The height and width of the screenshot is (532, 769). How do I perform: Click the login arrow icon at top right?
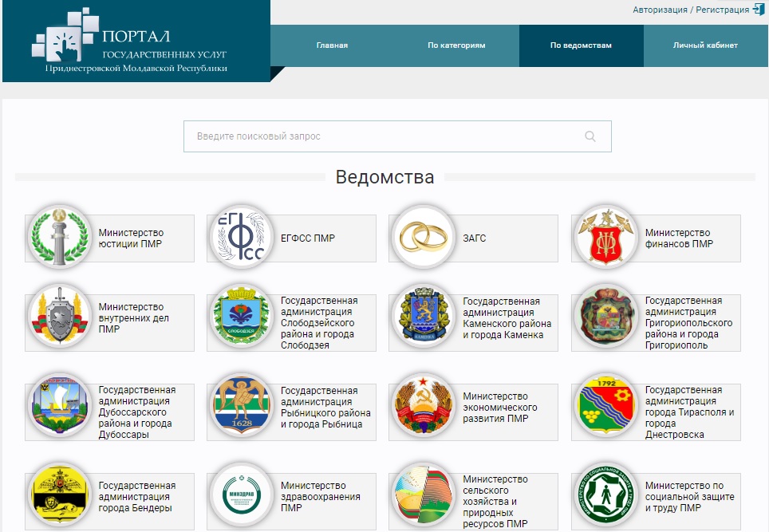tap(758, 10)
